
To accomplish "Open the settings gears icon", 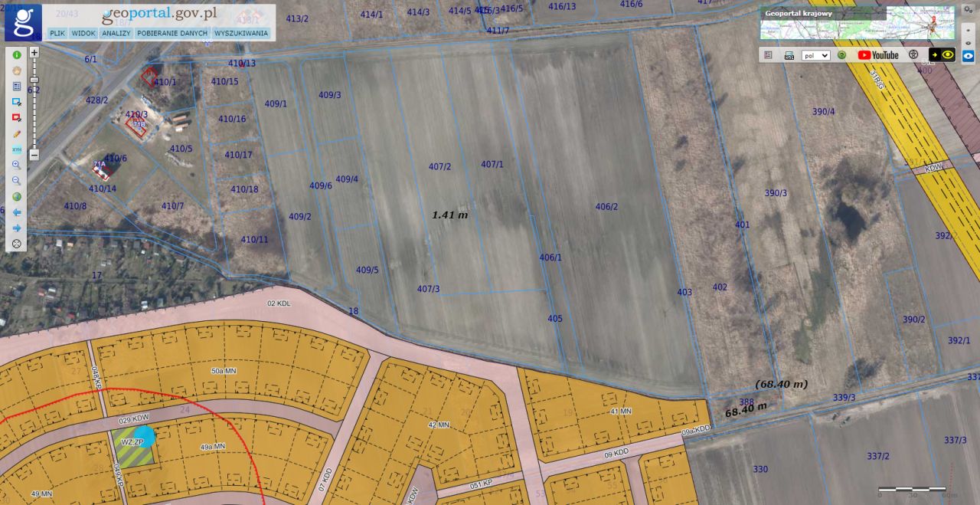I will point(967,9).
